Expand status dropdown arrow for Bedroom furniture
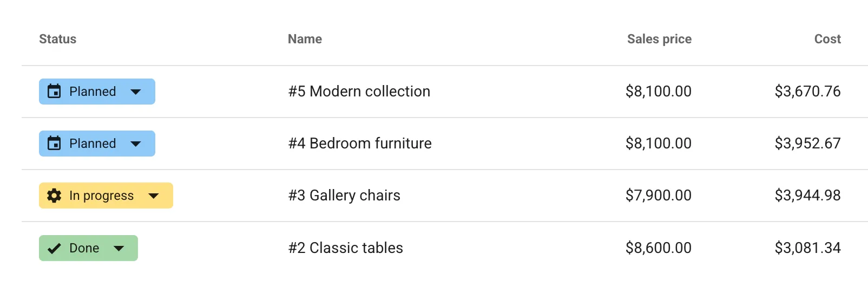Image resolution: width=868 pixels, height=299 pixels. coord(136,144)
